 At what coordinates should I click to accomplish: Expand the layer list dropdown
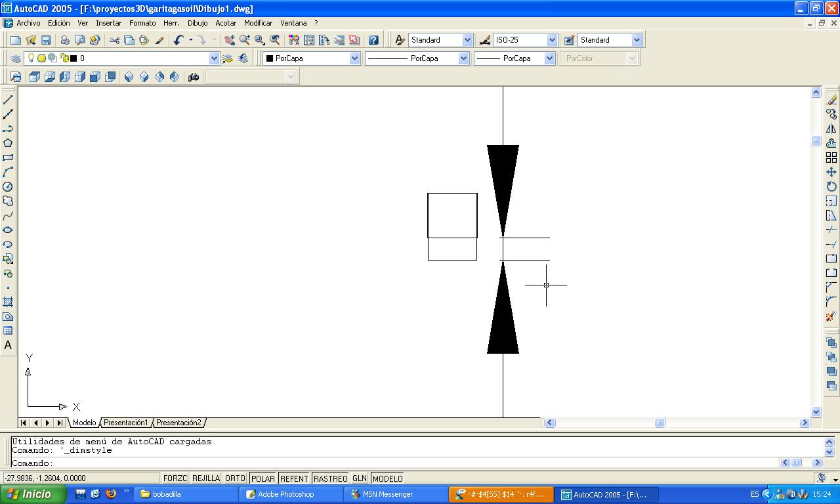pyautogui.click(x=214, y=58)
